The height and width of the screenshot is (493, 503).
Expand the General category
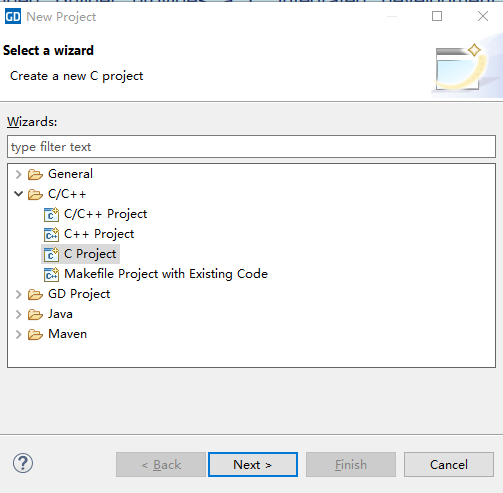pyautogui.click(x=19, y=174)
